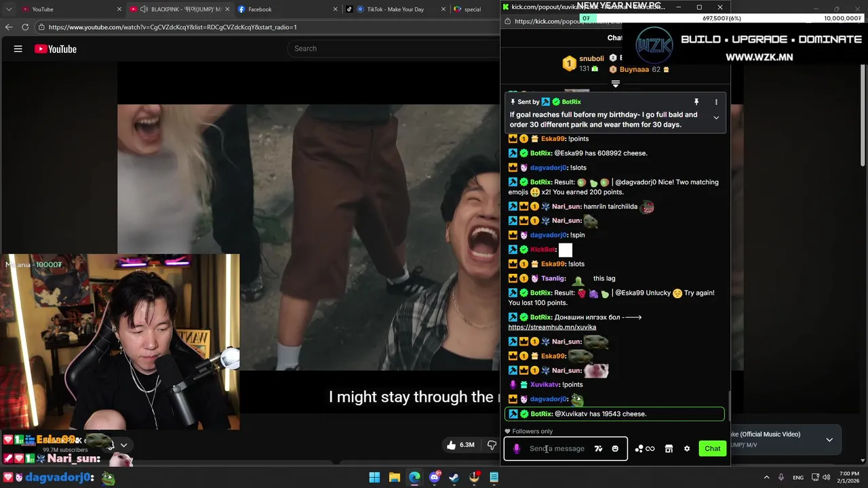Switch to the first YouTube tab
Image resolution: width=868 pixels, height=488 pixels.
(x=64, y=9)
